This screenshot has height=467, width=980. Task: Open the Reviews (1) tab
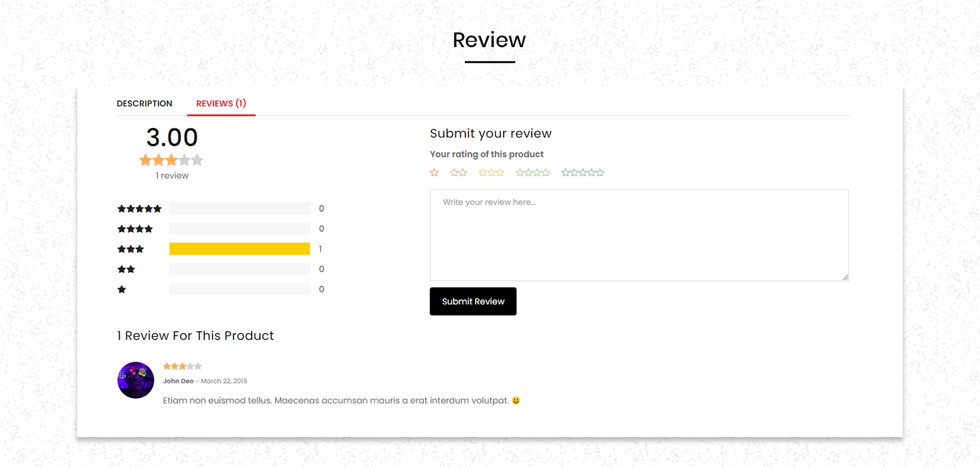[x=221, y=103]
